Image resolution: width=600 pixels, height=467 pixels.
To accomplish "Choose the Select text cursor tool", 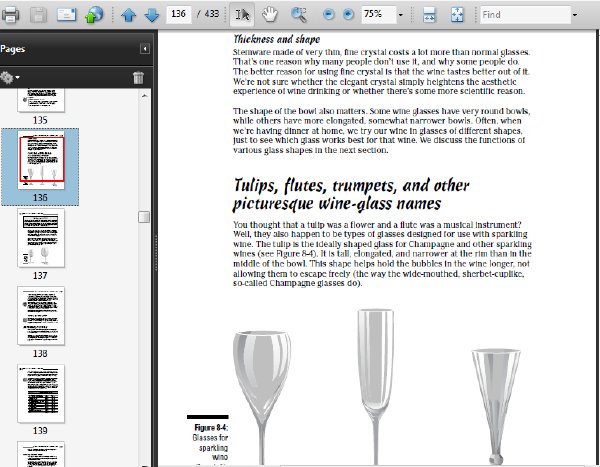I will [x=242, y=15].
